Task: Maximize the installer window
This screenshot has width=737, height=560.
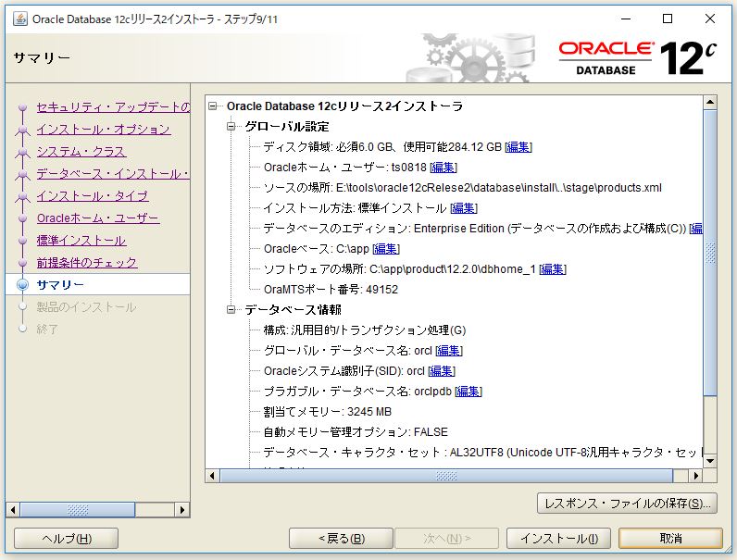Action: (x=668, y=19)
